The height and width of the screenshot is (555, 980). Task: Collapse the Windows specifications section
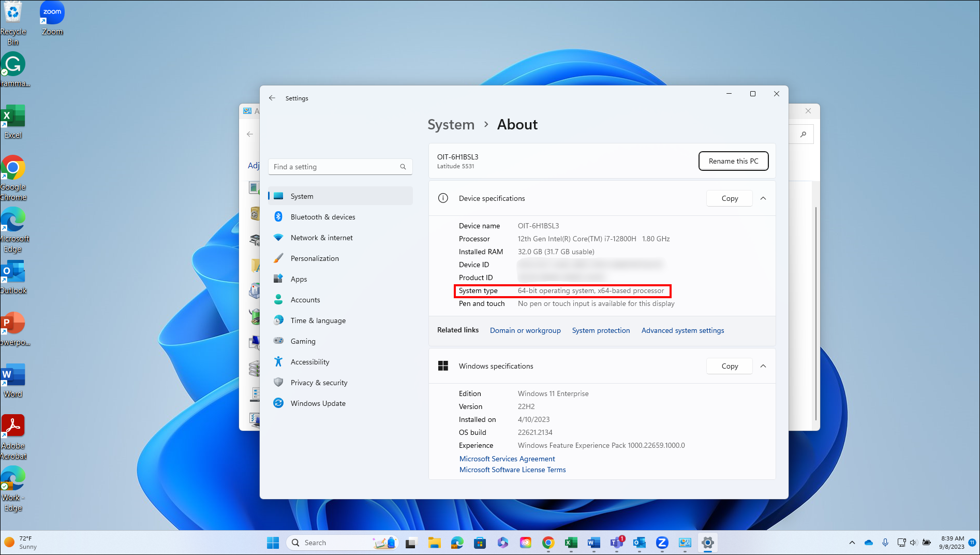pos(763,366)
